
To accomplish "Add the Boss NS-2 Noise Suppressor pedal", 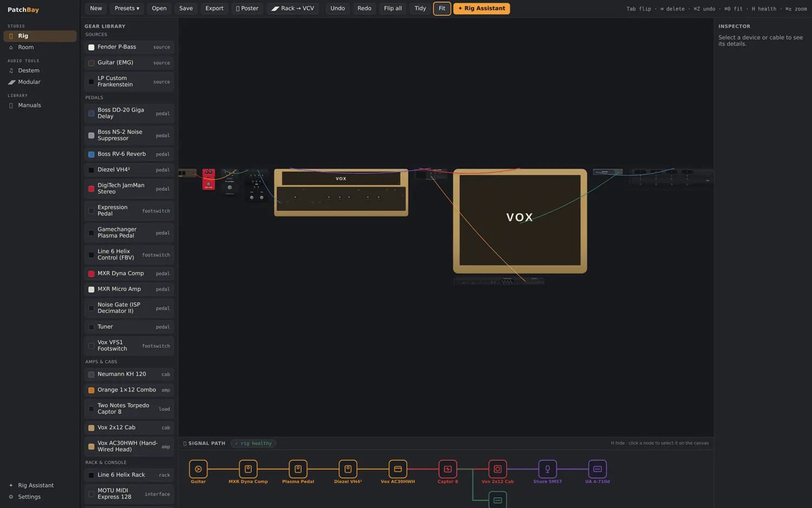I will pyautogui.click(x=129, y=135).
